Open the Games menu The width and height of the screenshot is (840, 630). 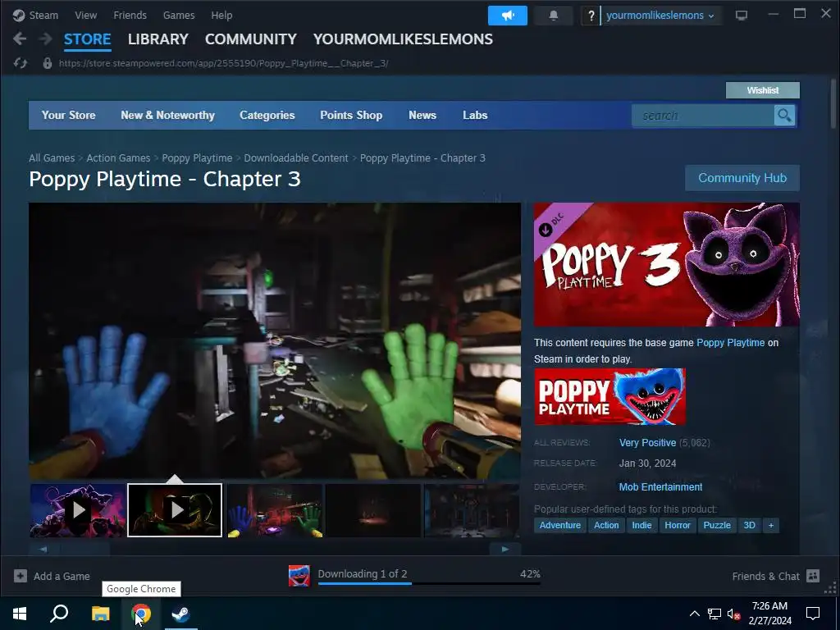click(x=178, y=15)
